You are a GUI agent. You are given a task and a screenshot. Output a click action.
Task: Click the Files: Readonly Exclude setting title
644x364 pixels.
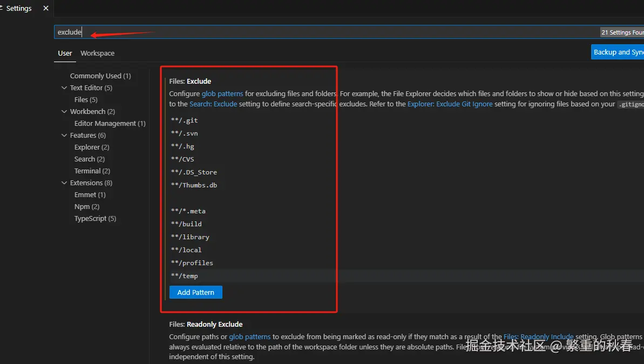point(206,325)
